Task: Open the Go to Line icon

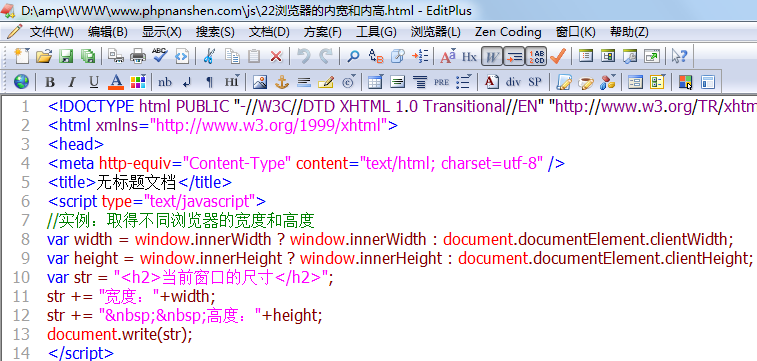Action: pos(420,56)
